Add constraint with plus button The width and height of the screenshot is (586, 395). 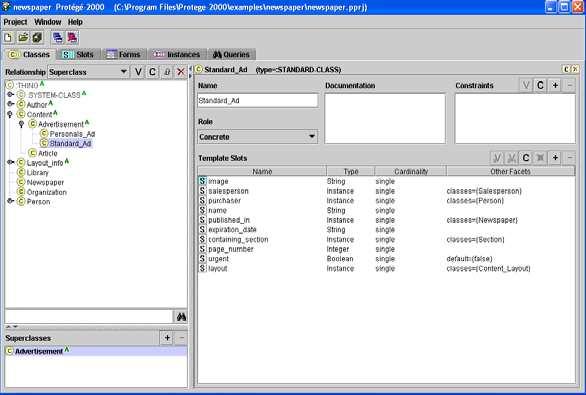[555, 86]
